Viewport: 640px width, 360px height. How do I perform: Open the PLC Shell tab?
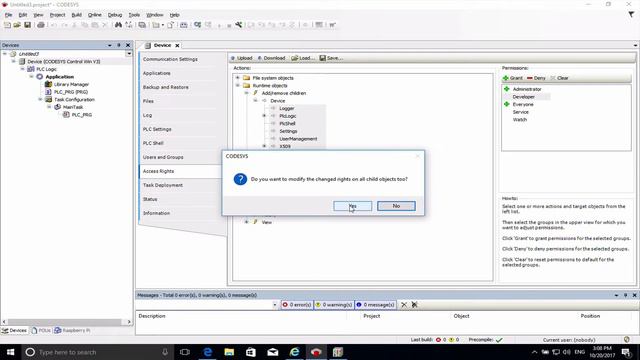153,143
